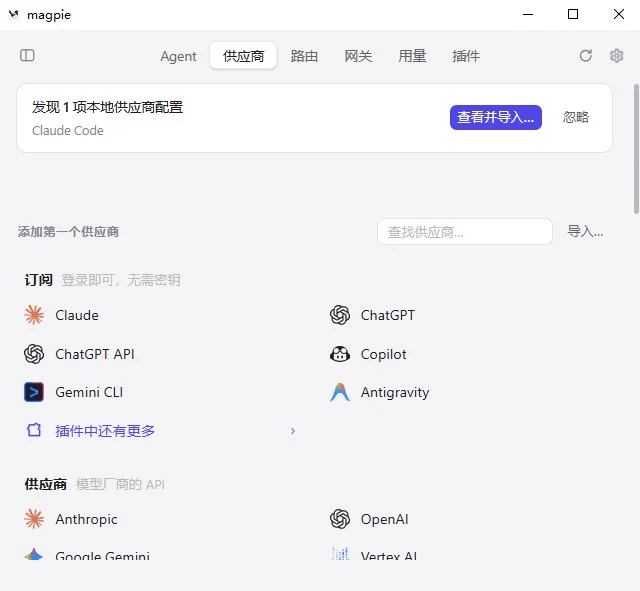This screenshot has height=591, width=640.
Task: Pick the Antigravity provider label
Action: pos(395,392)
